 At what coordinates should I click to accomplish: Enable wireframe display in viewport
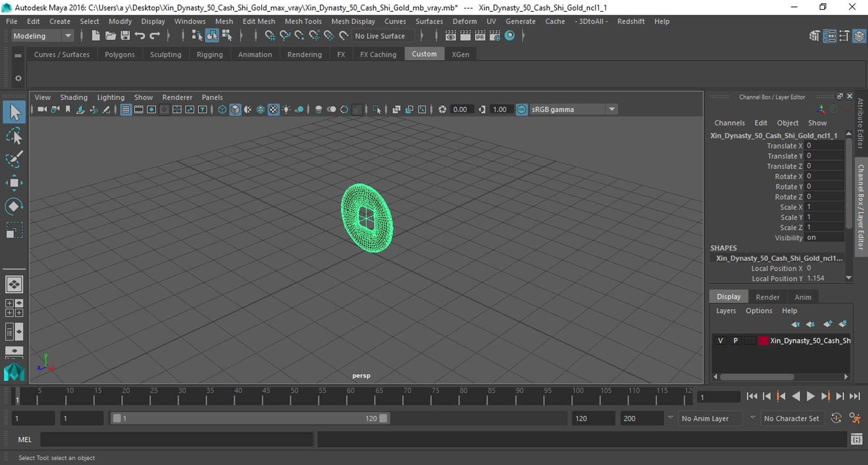click(222, 109)
